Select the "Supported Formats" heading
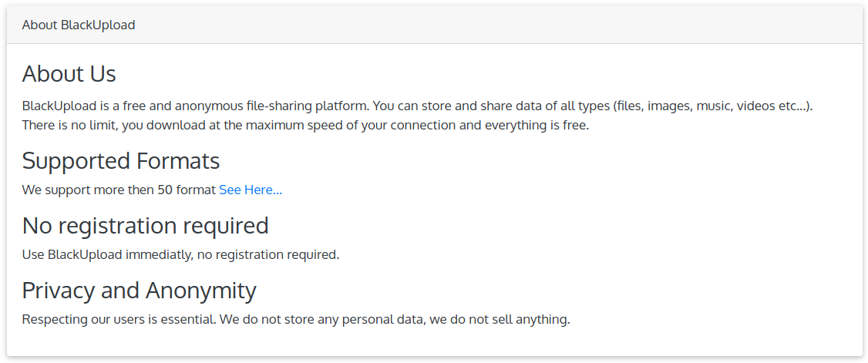Screen dimensions: 868x363 121,161
